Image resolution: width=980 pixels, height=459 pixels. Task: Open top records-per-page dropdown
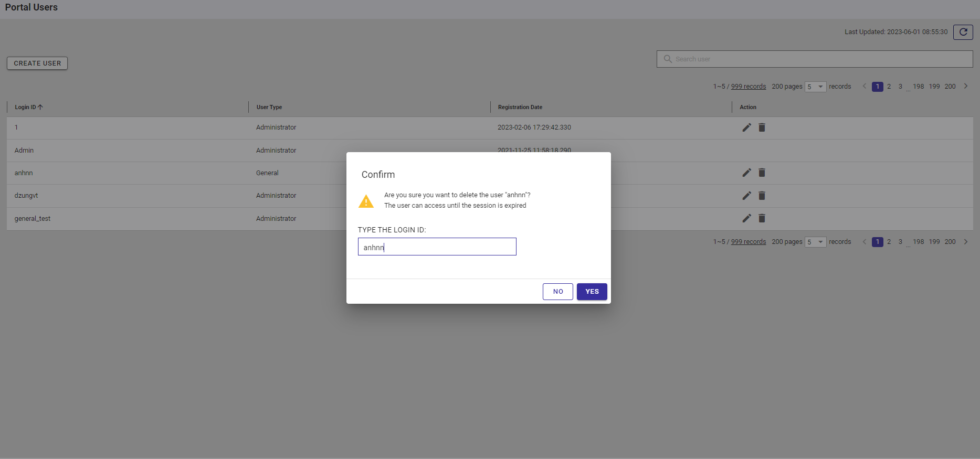815,87
